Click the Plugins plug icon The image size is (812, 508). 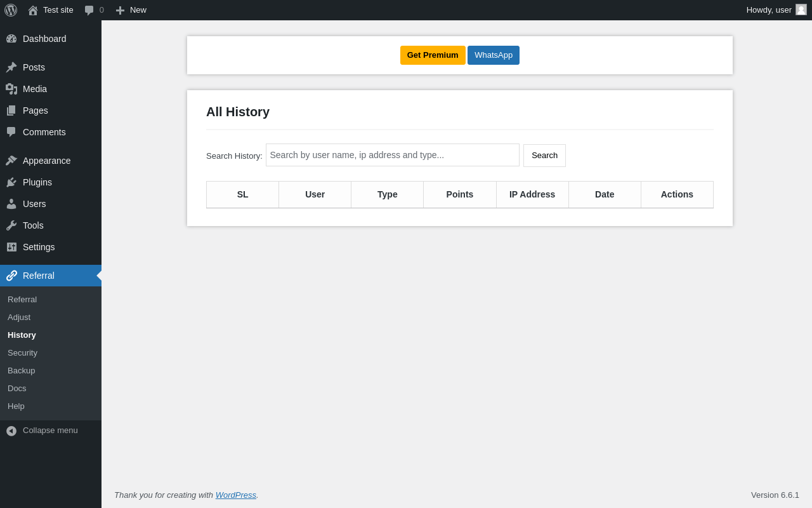click(11, 182)
